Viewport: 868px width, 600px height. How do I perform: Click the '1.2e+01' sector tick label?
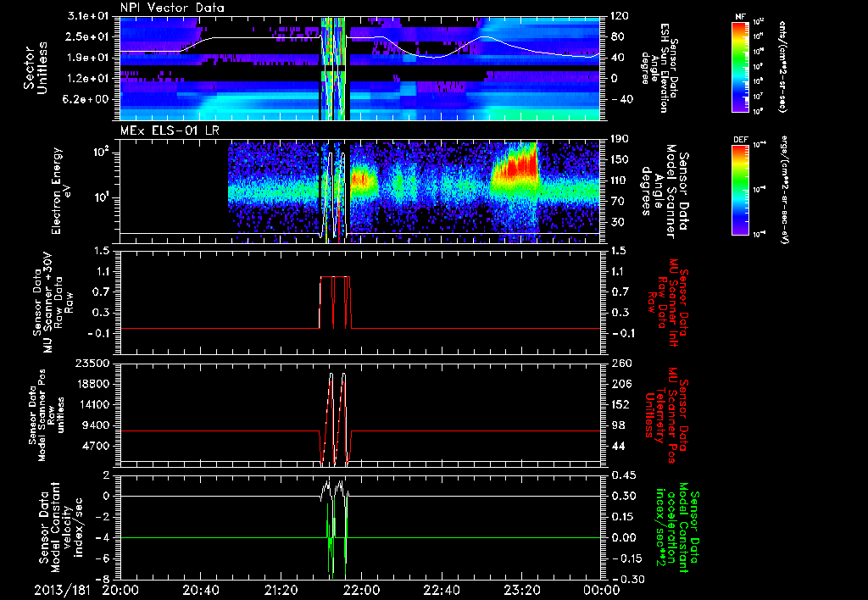click(89, 78)
